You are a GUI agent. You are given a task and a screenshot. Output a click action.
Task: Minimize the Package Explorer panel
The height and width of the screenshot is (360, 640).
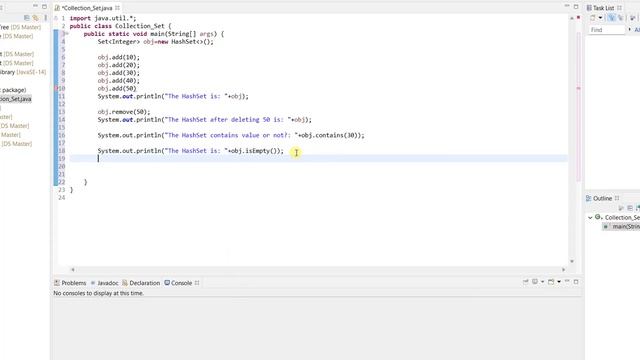[x=36, y=7]
